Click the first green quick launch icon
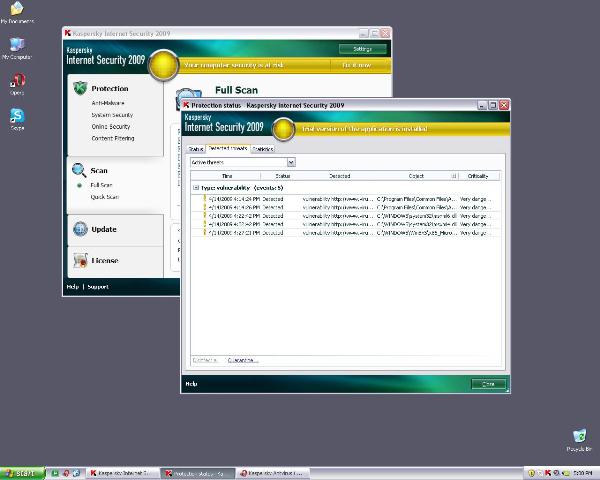Image resolution: width=600 pixels, height=480 pixels. 55,473
